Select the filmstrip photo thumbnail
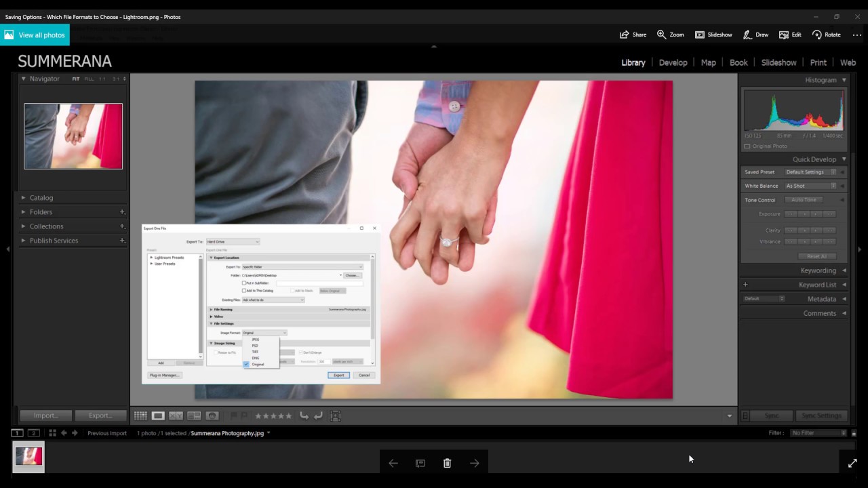 pos(28,457)
